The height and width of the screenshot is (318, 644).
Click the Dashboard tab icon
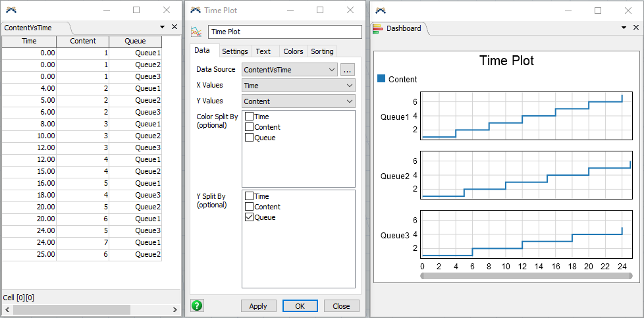378,28
